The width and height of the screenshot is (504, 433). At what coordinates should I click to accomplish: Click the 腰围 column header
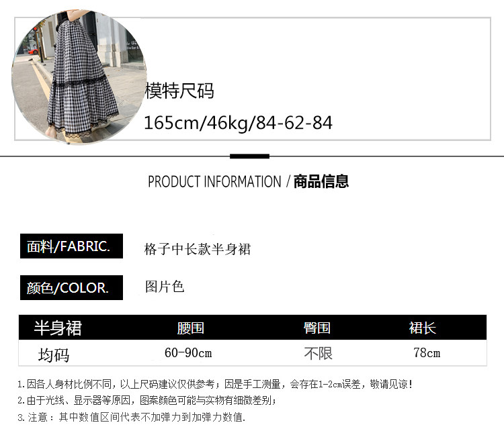pyautogui.click(x=191, y=328)
